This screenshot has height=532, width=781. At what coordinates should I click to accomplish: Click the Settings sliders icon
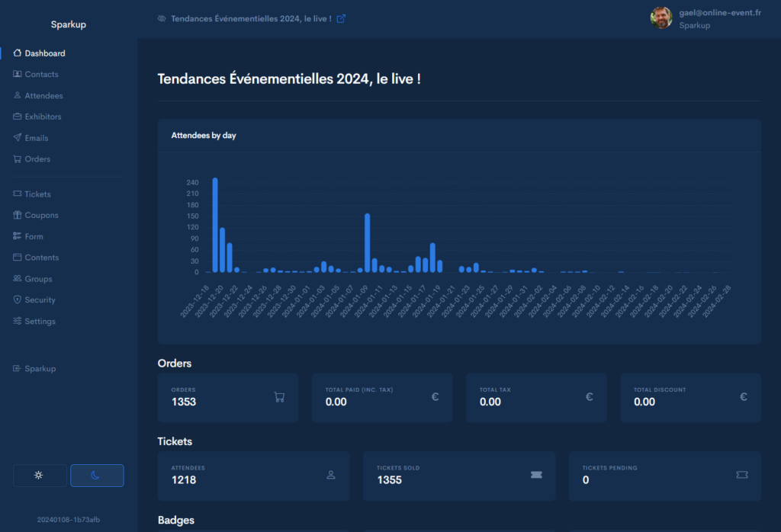point(18,322)
